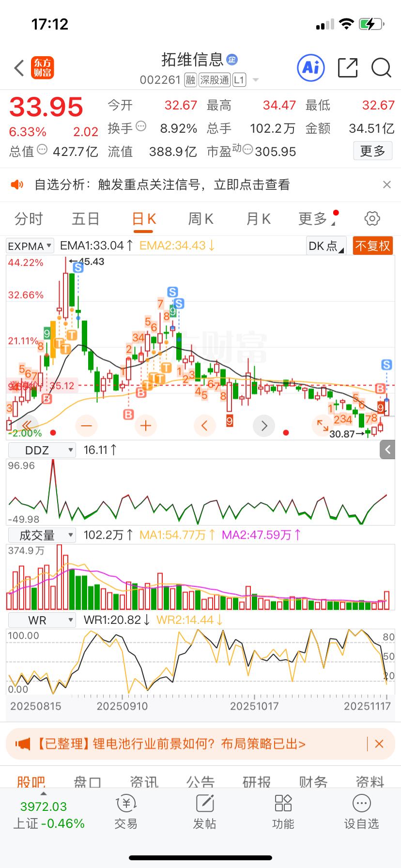This screenshot has width=401, height=868.
Task: Jump to earliest with double-left arrows
Action: coord(27,426)
